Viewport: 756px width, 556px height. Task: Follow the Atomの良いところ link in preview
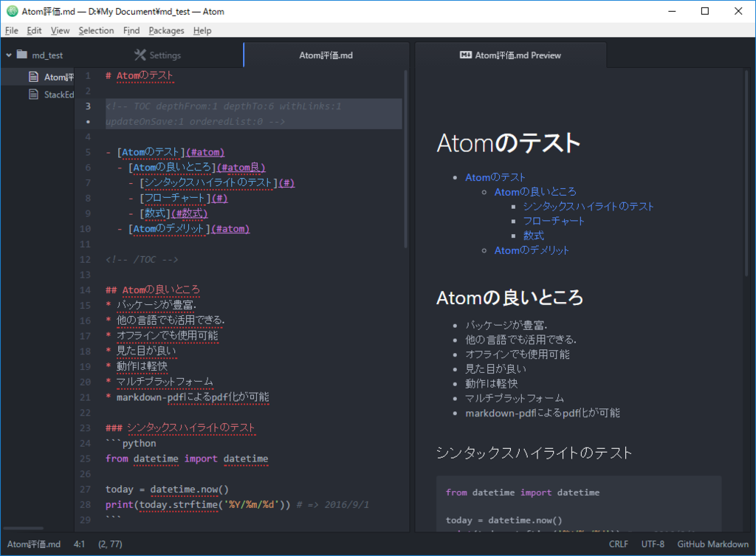[535, 191]
